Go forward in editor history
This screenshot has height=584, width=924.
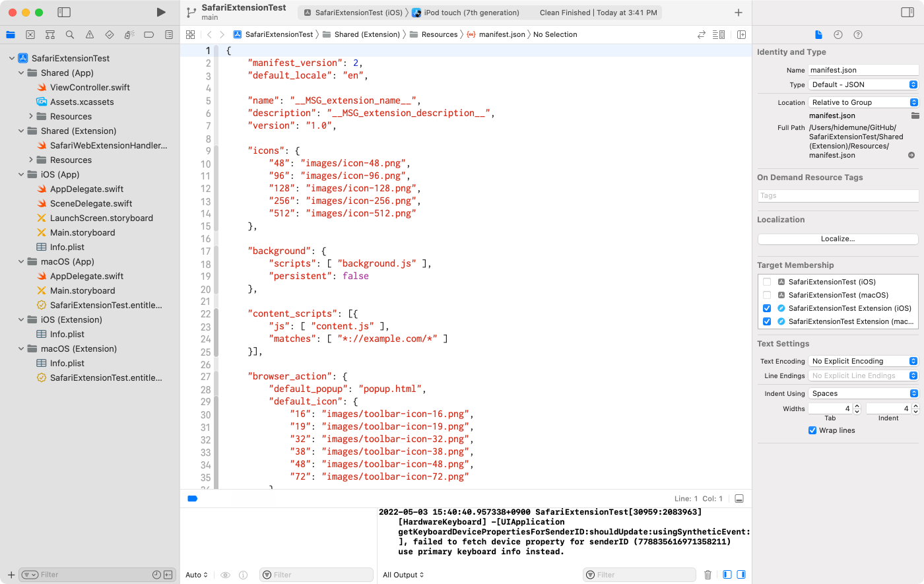point(222,35)
